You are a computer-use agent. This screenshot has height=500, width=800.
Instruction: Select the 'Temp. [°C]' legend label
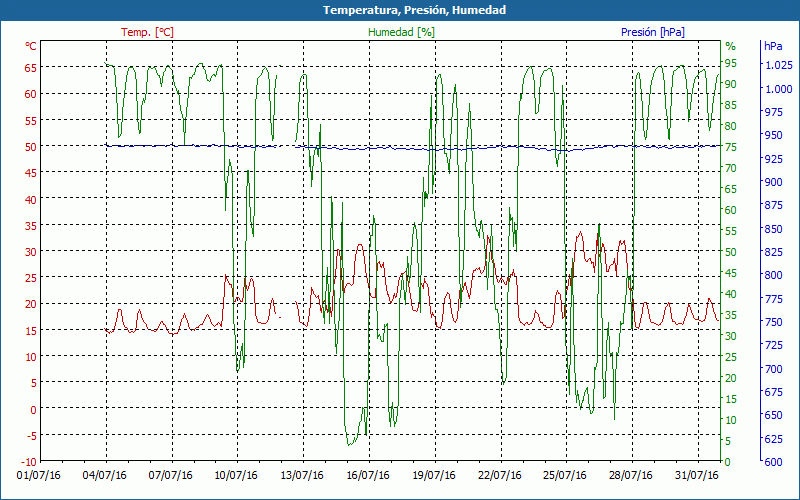click(147, 32)
